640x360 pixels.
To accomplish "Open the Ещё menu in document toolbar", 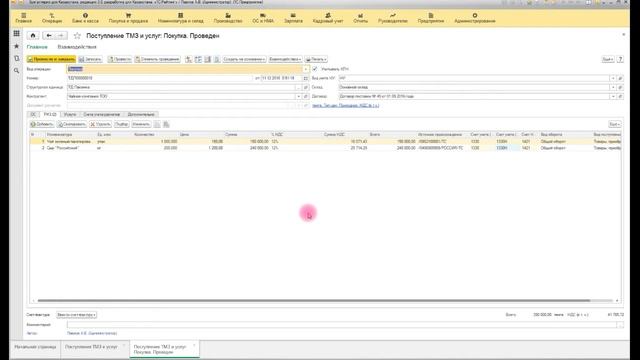I will point(608,59).
